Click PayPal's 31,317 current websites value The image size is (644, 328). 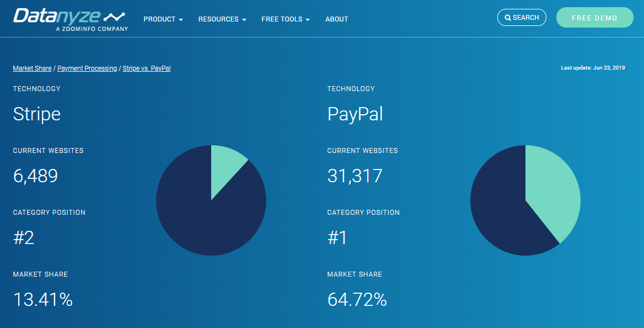(355, 176)
